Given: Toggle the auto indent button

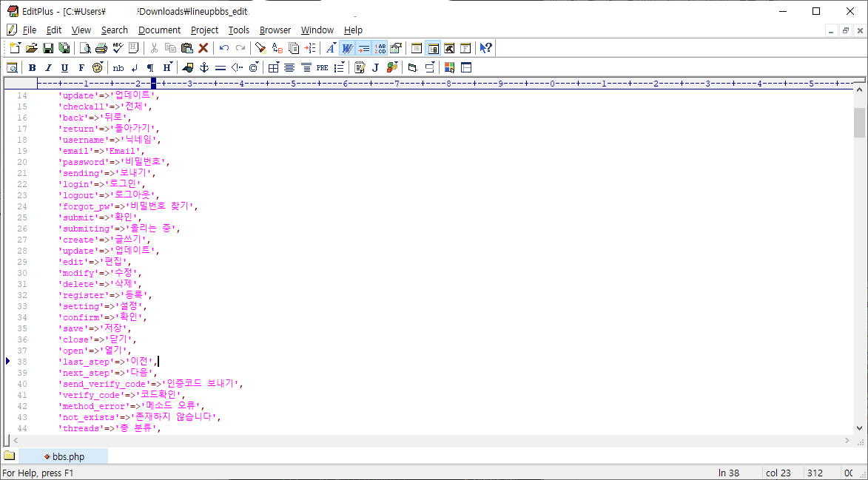Looking at the screenshot, I should click(x=363, y=48).
